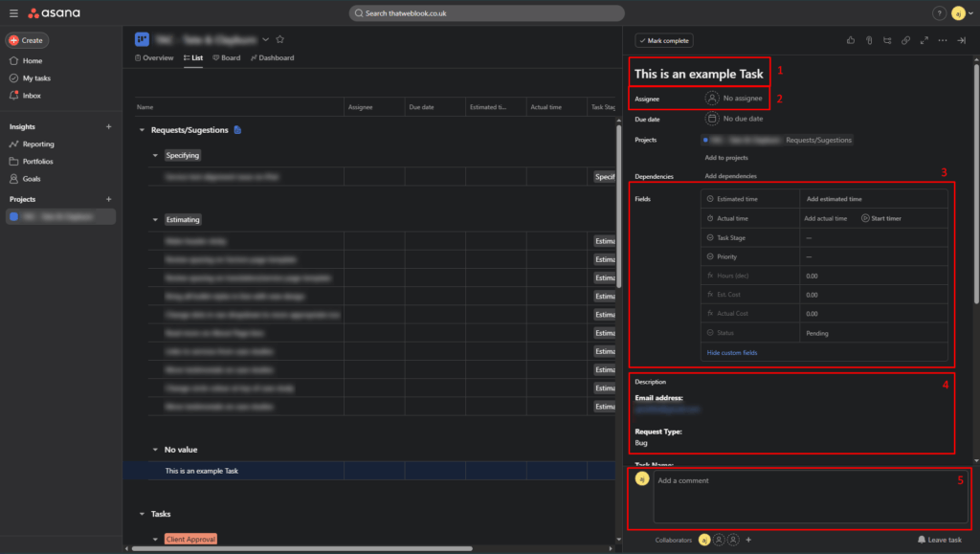Image resolution: width=980 pixels, height=554 pixels.
Task: Star the project as a favorite
Action: pyautogui.click(x=280, y=39)
